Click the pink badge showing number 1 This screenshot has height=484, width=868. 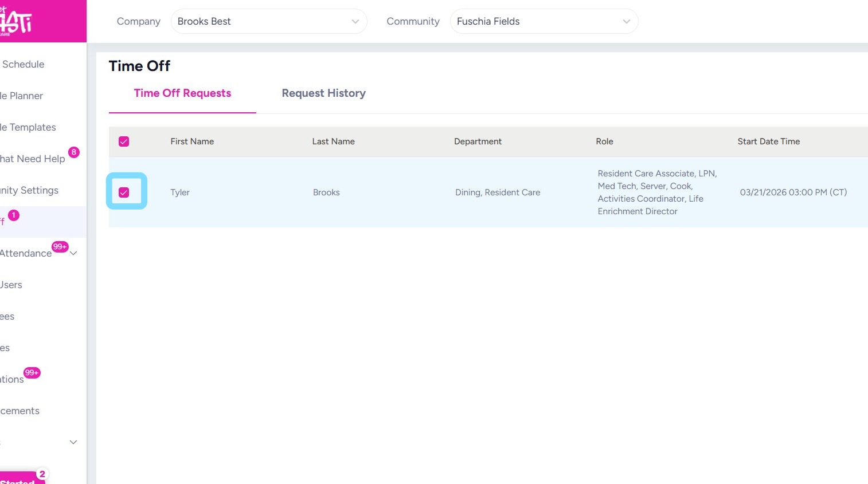pyautogui.click(x=14, y=215)
